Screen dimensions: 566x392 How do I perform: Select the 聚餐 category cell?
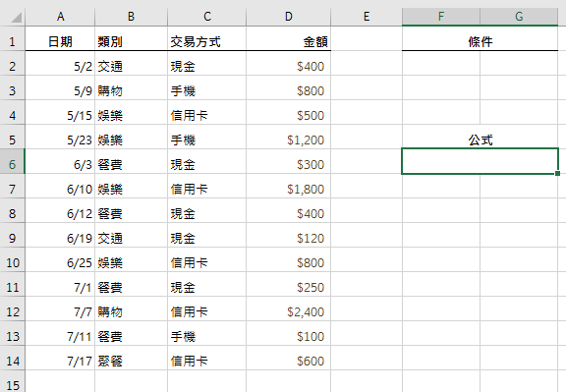point(131,361)
